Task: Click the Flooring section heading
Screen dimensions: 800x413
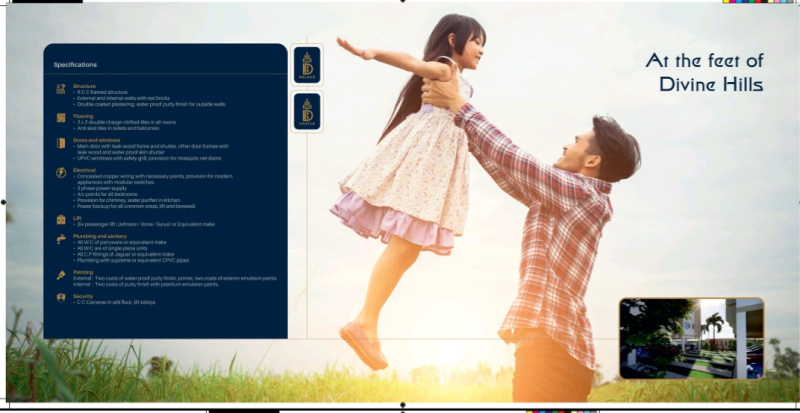Action: (x=83, y=115)
